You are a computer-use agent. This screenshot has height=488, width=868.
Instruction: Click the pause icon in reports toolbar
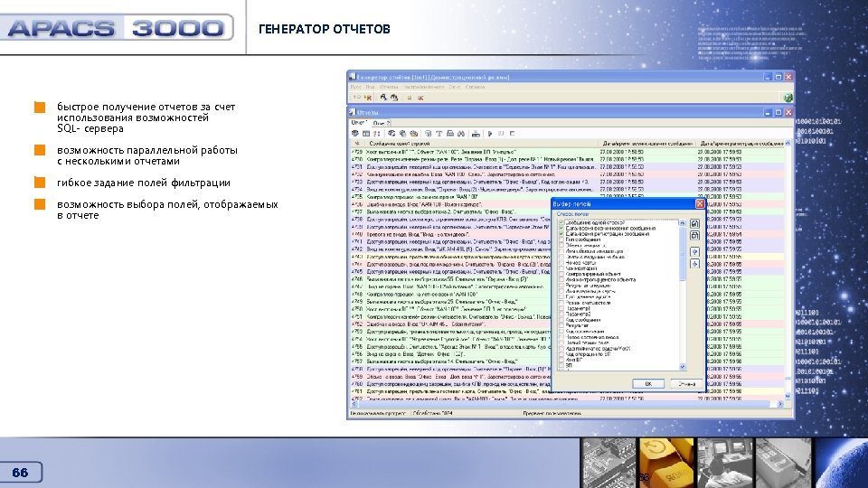[x=501, y=134]
